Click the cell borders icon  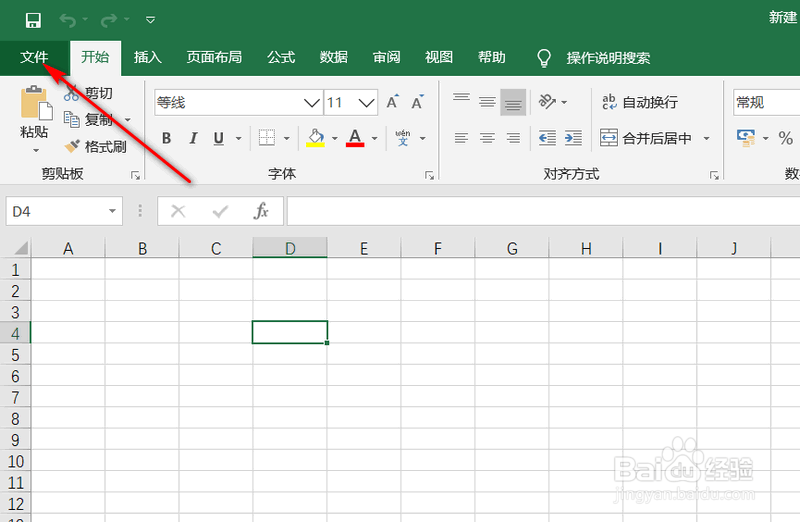[x=267, y=138]
